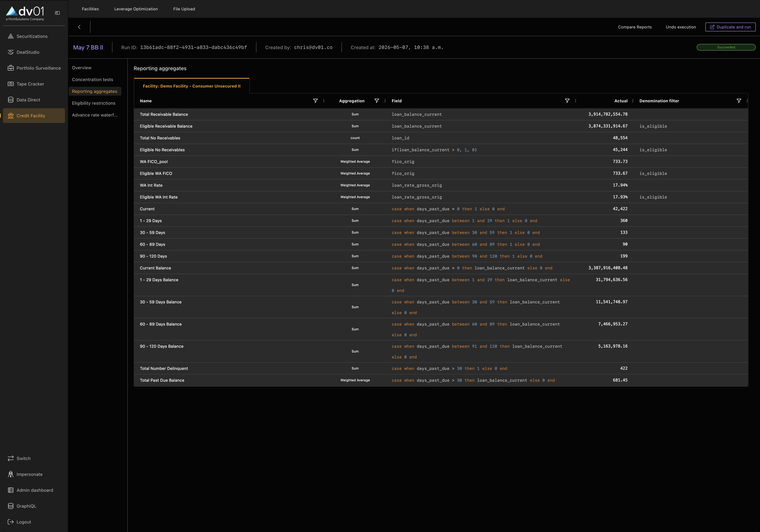Click the Switch arrows icon
This screenshot has height=532, width=760.
click(x=11, y=459)
